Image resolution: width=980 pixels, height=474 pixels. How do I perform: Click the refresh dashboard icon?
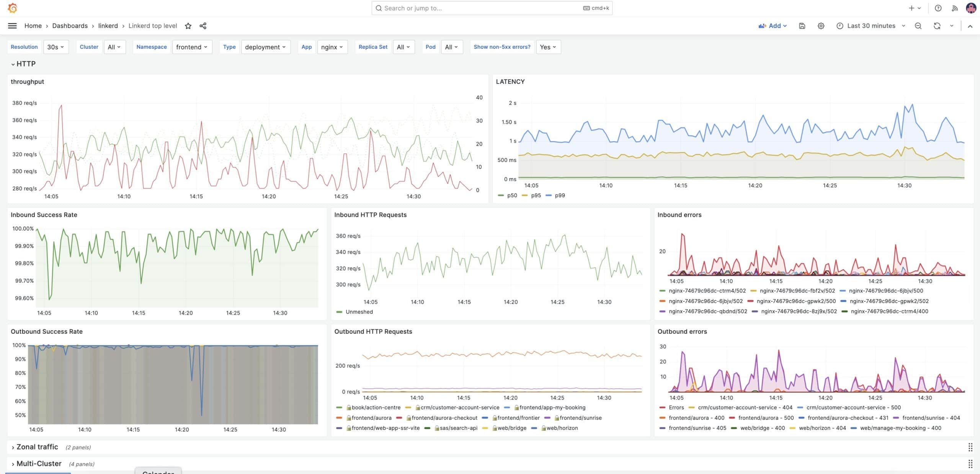(937, 26)
